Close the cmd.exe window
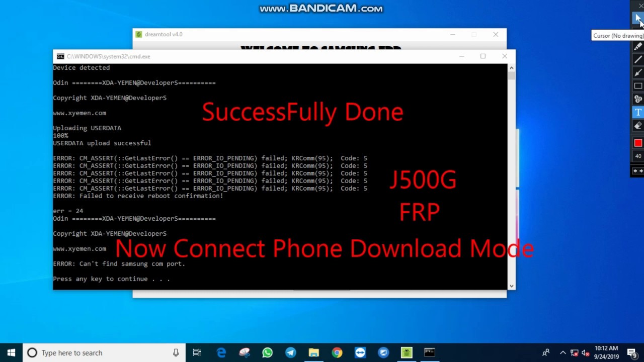This screenshot has width=644, height=362. click(505, 56)
